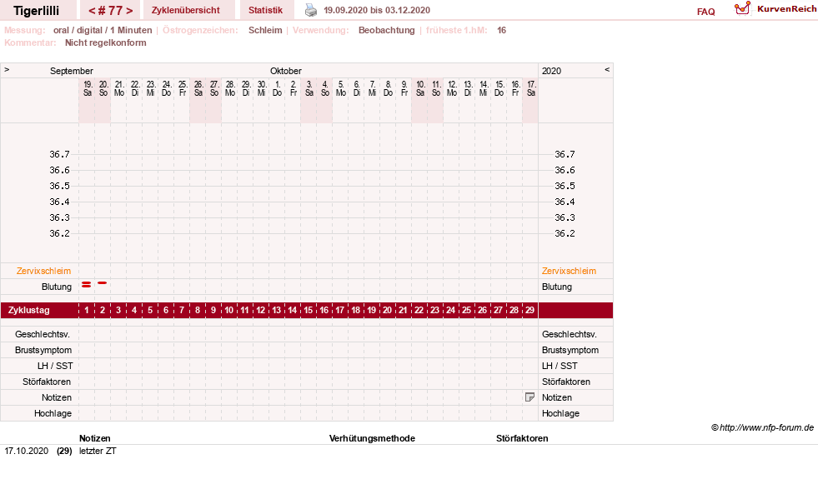Visit the http://www.nfp-forum.de link
This screenshot has width=818, height=504.
(766, 427)
